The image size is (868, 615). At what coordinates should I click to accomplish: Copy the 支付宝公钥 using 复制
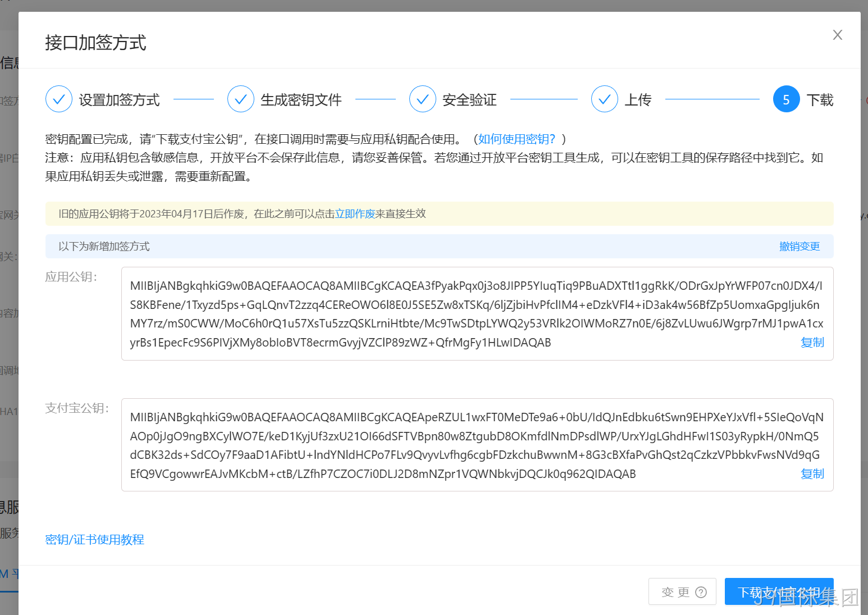point(812,474)
